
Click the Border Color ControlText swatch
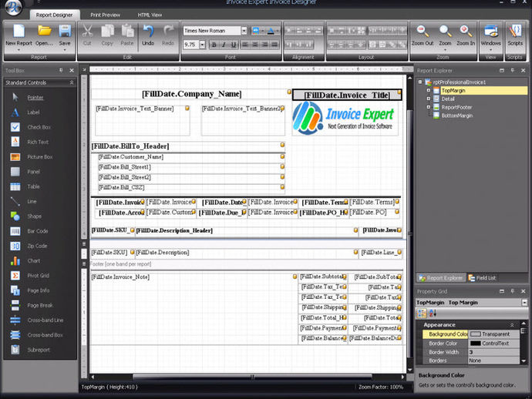point(476,344)
